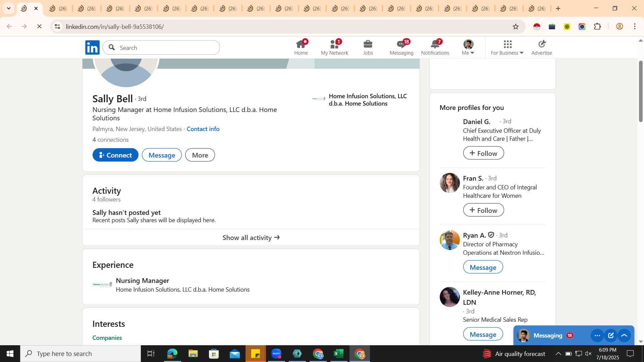
Task: Open tab search dropdown
Action: (x=9, y=8)
